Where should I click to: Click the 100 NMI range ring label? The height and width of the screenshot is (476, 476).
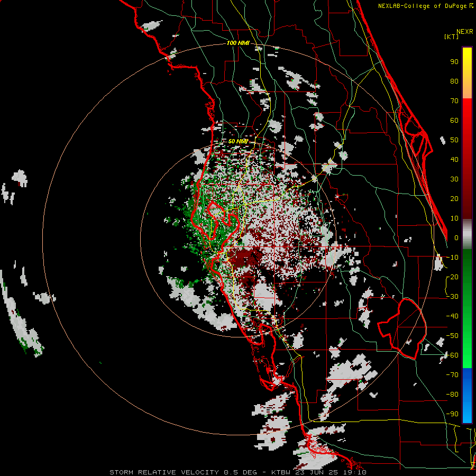tap(238, 43)
